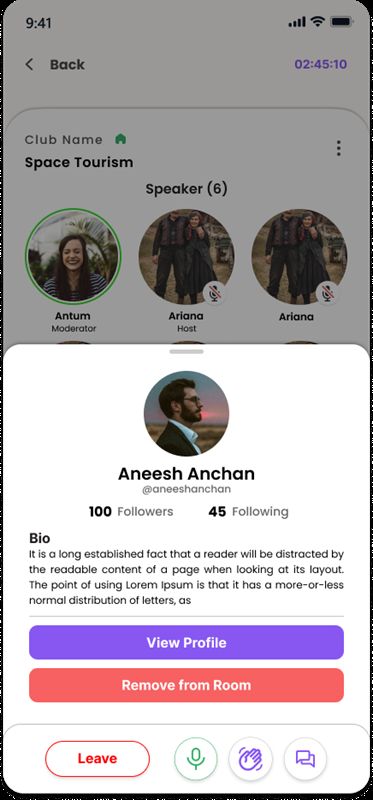Click the muted mic badge on Ariana Host

coord(215,293)
